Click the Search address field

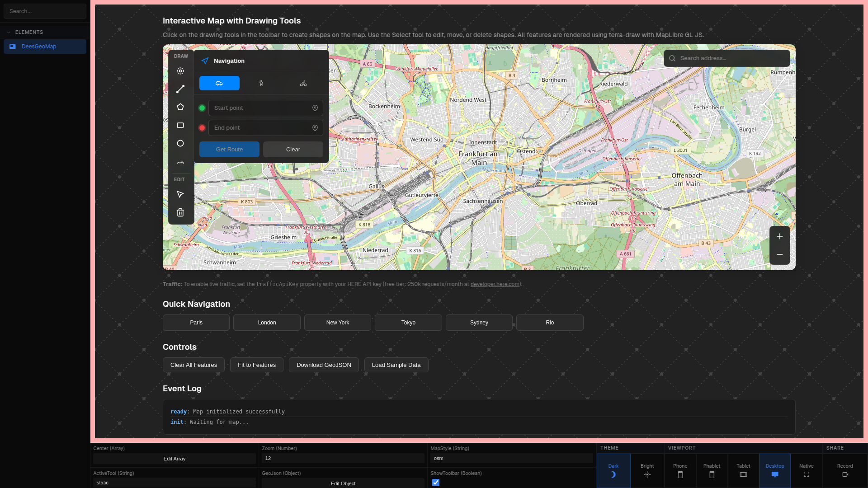point(732,58)
